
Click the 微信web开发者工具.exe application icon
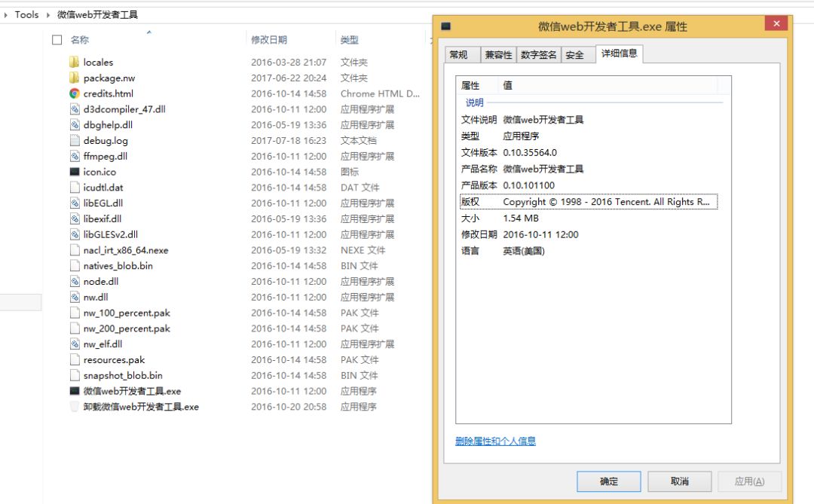74,391
